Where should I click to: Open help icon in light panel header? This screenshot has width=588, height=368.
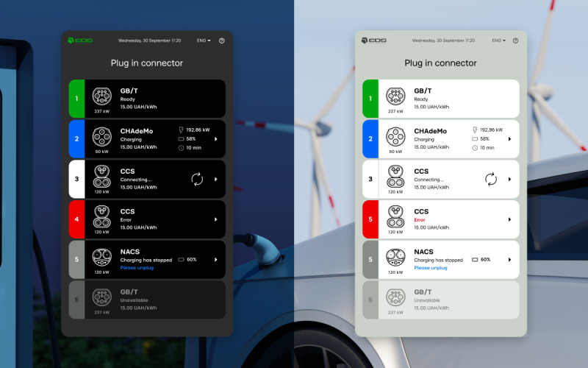516,40
